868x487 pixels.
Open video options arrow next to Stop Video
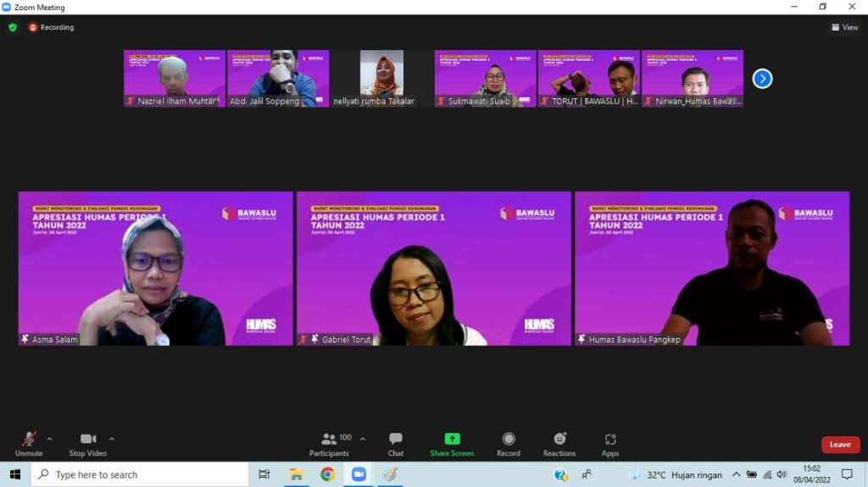[x=112, y=439]
